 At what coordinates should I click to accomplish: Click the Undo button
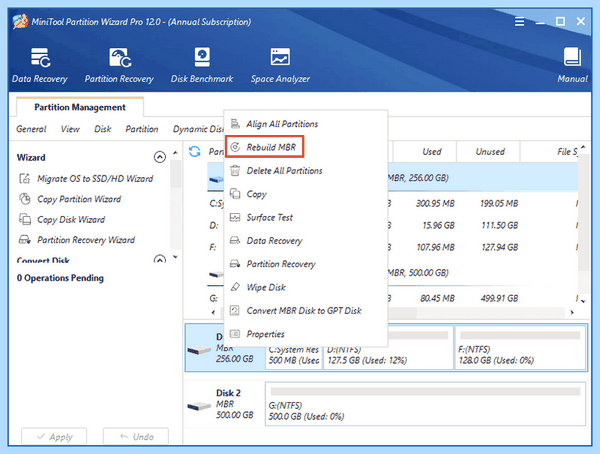pos(136,436)
